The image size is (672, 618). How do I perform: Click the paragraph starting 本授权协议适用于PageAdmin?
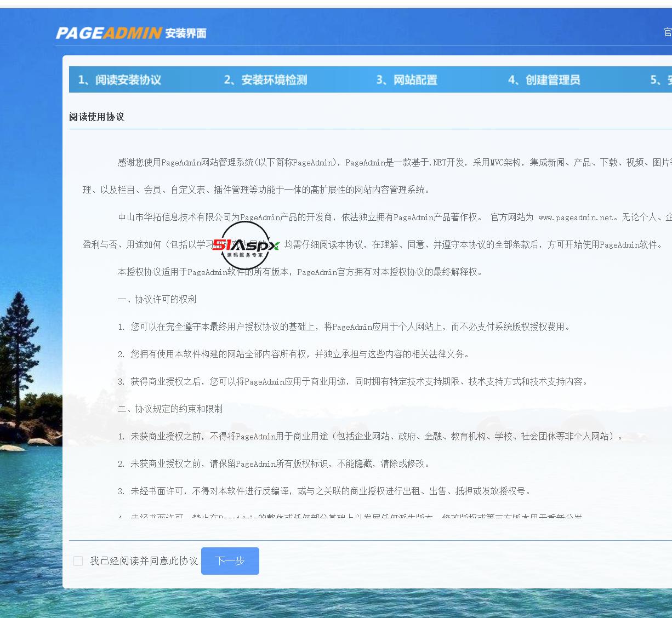point(301,272)
